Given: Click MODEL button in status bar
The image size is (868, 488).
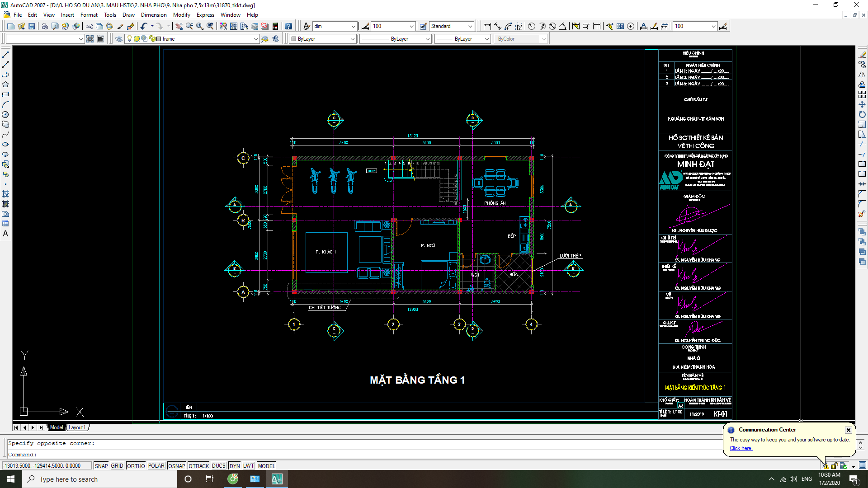Looking at the screenshot, I should pos(266,466).
